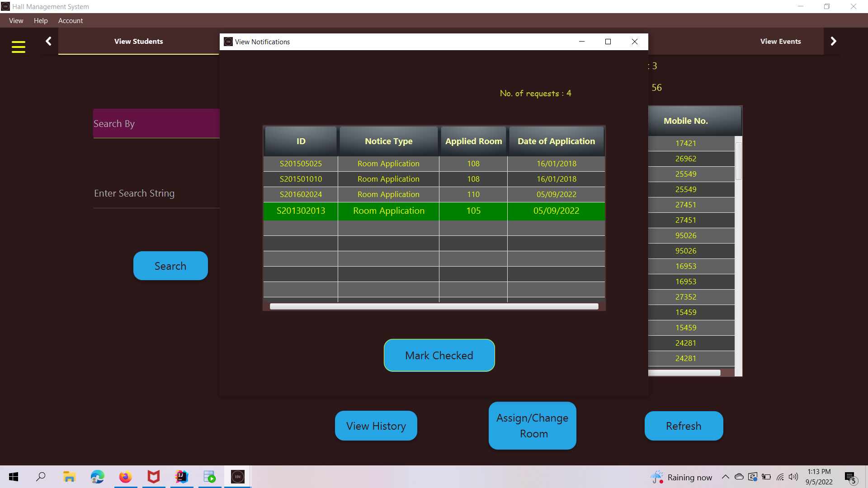Screen dimensions: 868x488
Task: Open the Raining now weather widget
Action: click(x=681, y=477)
